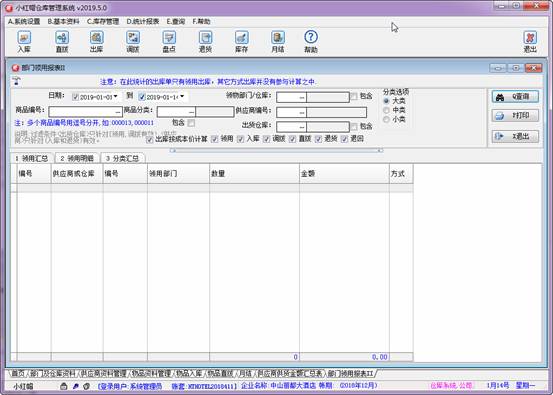Select the 小类 radio option
This screenshot has width=553, height=395.
coord(387,120)
